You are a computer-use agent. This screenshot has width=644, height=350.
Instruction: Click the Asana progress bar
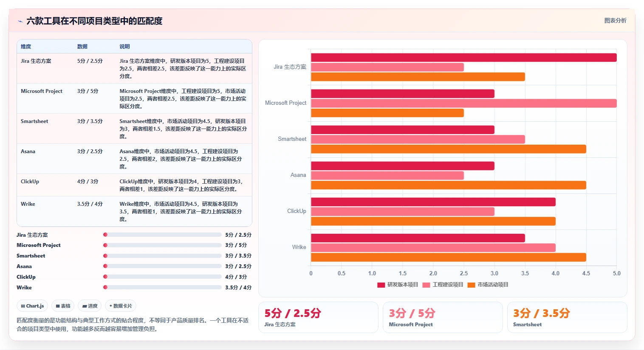[x=162, y=266]
